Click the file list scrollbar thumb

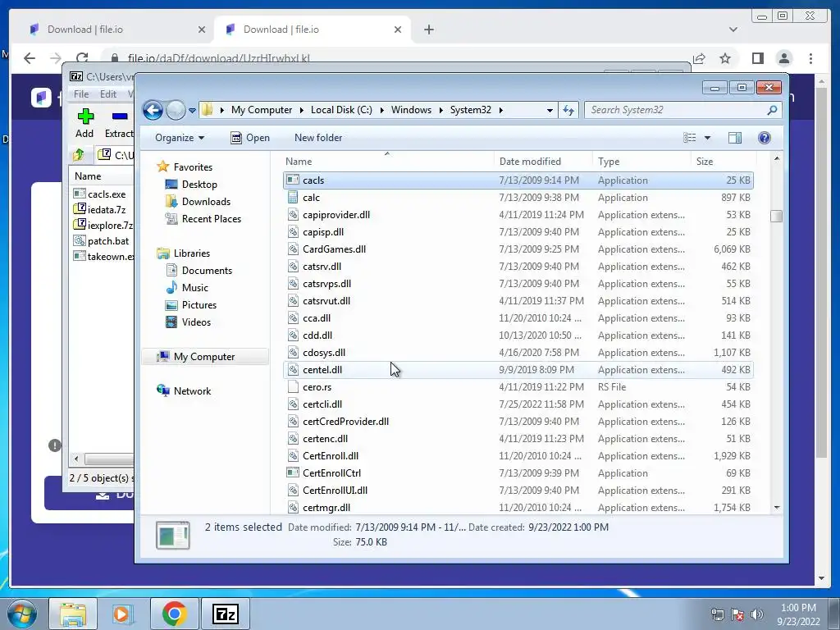[776, 216]
